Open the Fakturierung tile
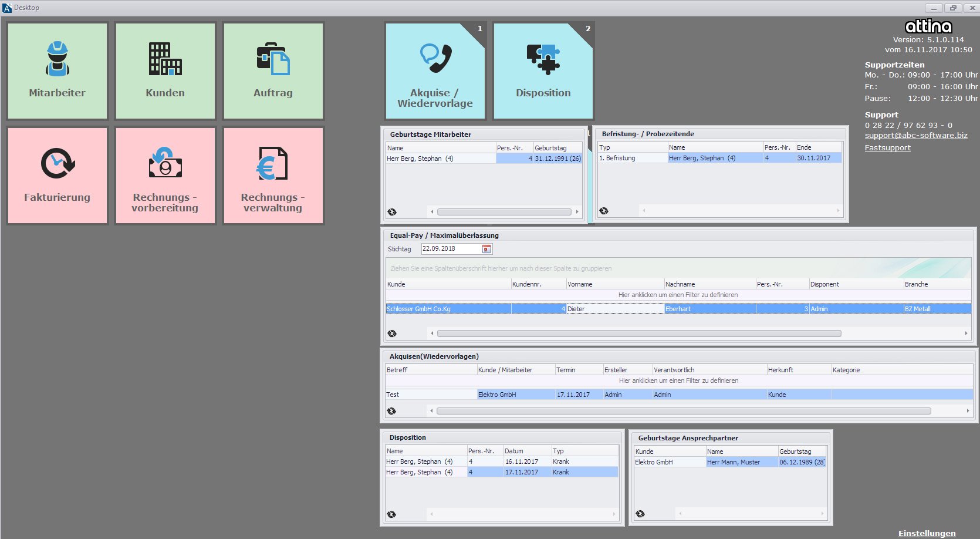980x539 pixels. pos(58,176)
